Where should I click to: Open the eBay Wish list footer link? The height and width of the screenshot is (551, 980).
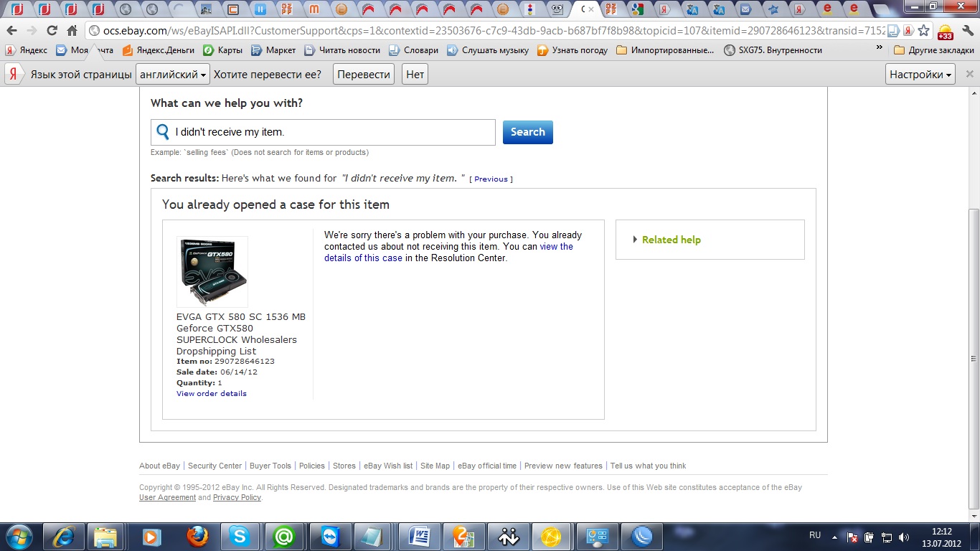tap(388, 466)
